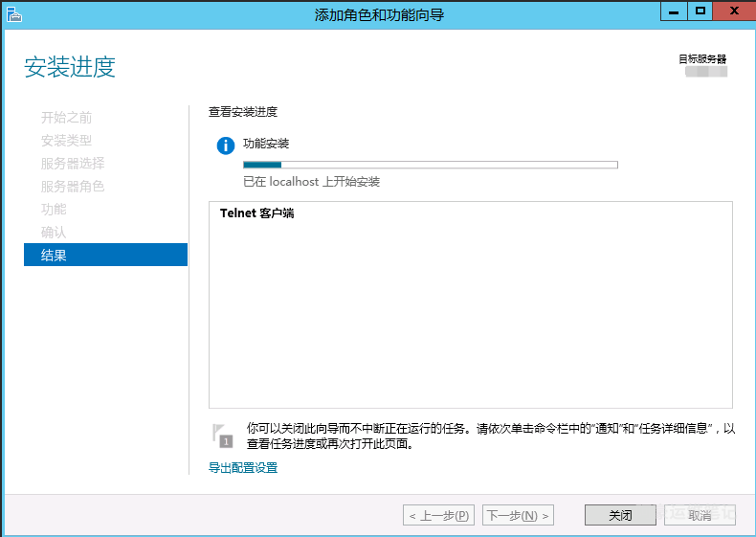756x537 pixels.
Task: Close the window with the red X
Action: (x=734, y=11)
